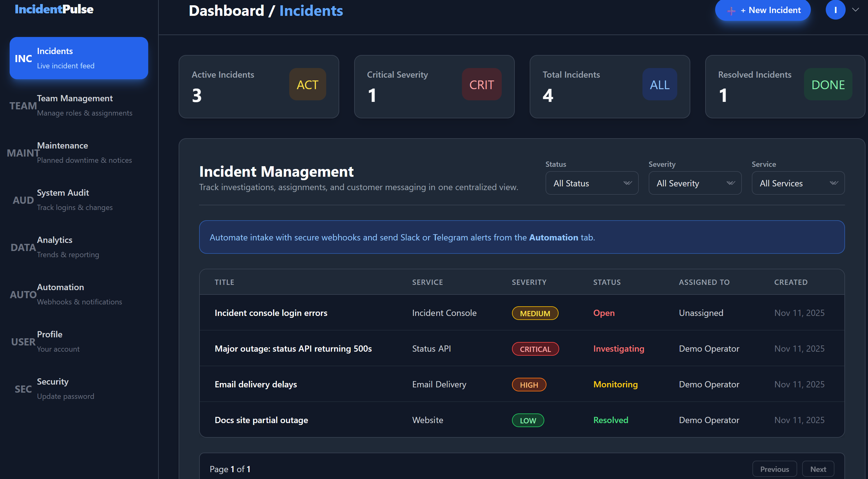Click the ACT badge on Active Incidents card
This screenshot has width=868, height=479.
(307, 84)
